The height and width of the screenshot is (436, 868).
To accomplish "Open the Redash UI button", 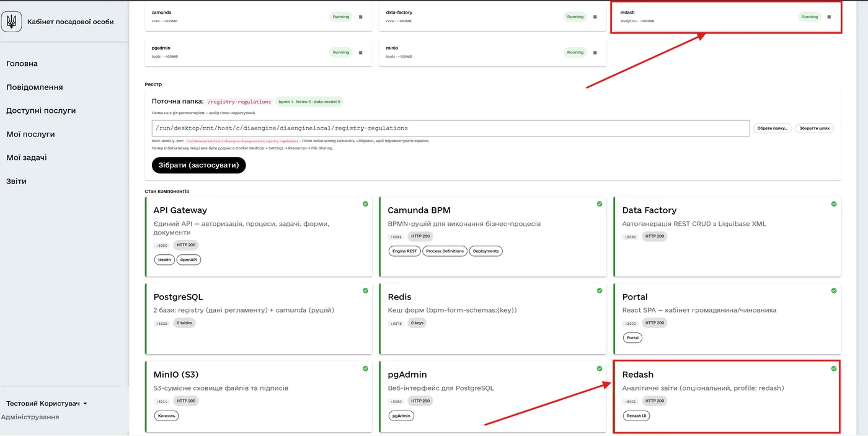I will (636, 416).
